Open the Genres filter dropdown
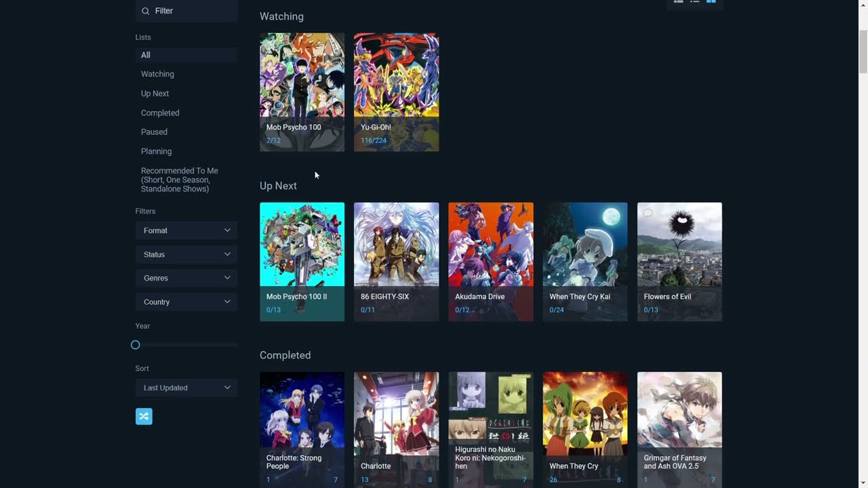Viewport: 868px width, 488px height. point(186,278)
